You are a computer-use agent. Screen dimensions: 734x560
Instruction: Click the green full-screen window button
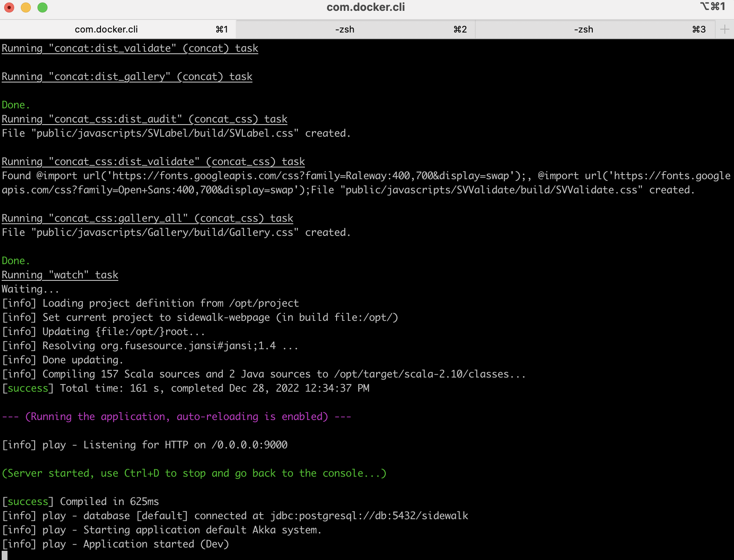point(42,7)
